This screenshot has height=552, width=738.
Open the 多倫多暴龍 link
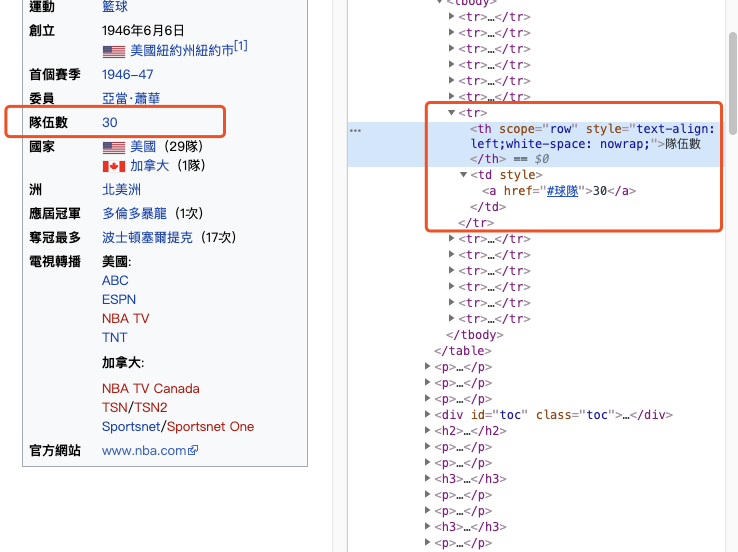tap(135, 214)
